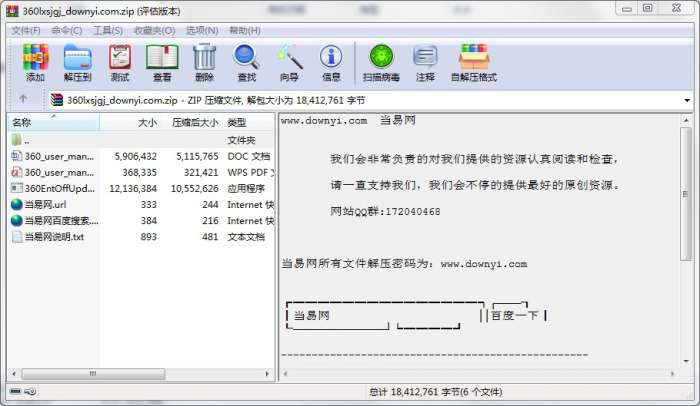The height and width of the screenshot is (406, 700).
Task: Click file list scroll right arrow
Action: point(267,373)
